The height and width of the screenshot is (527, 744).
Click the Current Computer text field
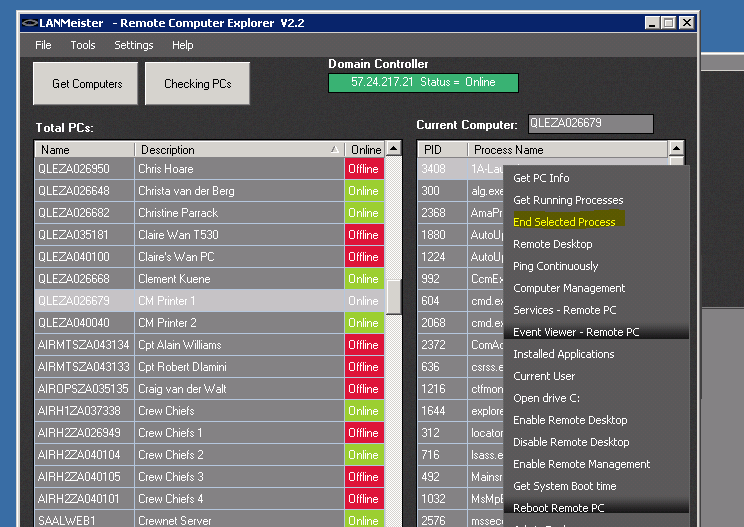coord(591,124)
